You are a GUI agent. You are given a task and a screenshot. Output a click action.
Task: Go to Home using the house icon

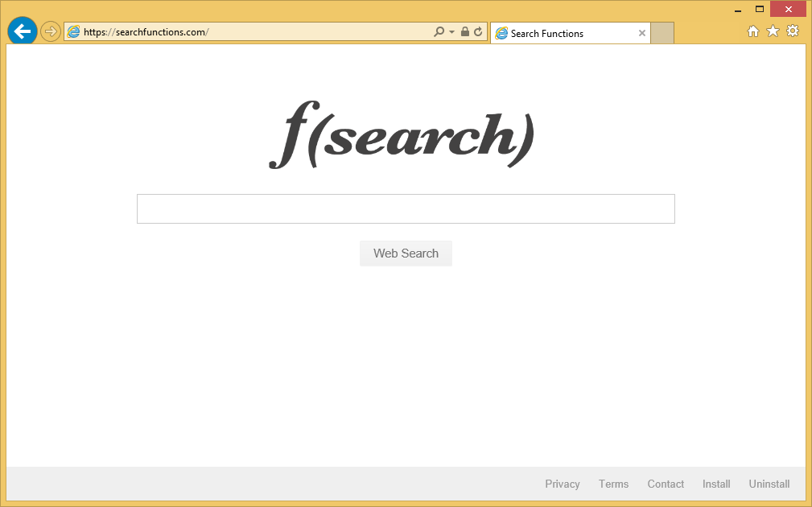pyautogui.click(x=753, y=31)
